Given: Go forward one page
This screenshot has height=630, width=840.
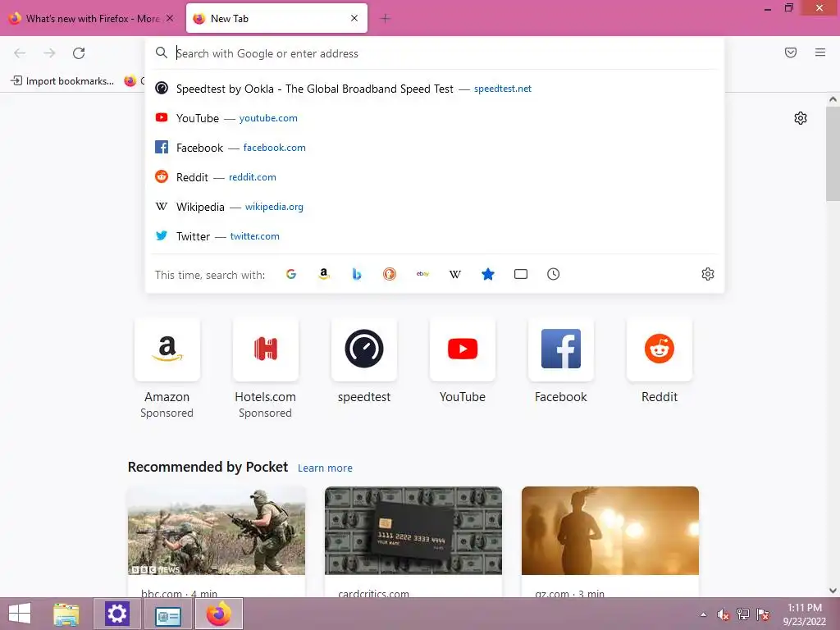Looking at the screenshot, I should (49, 53).
